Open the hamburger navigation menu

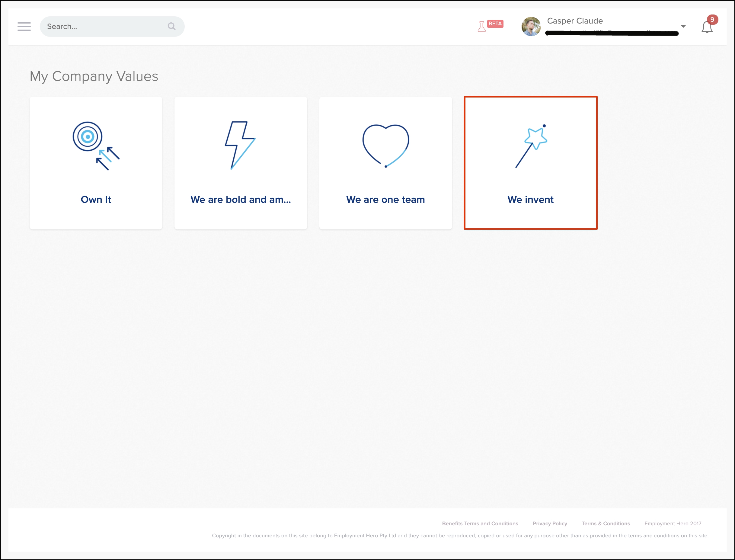[x=24, y=26]
